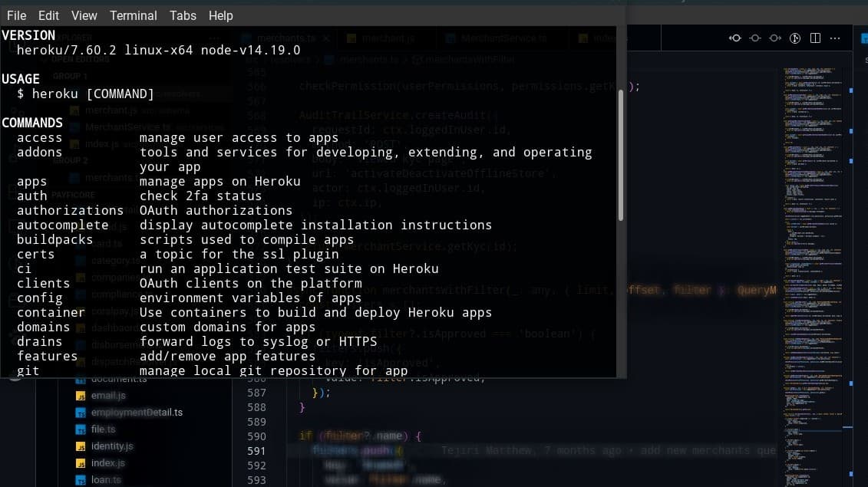
Task: Go to next change icon
Action: tap(775, 38)
